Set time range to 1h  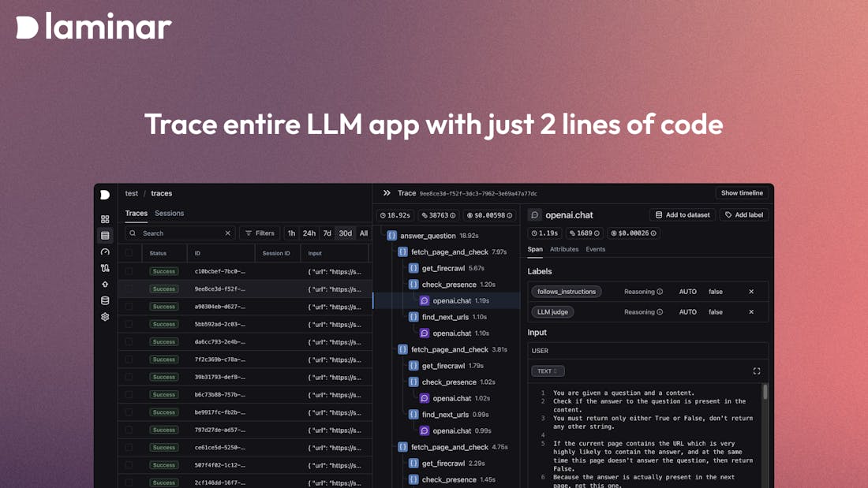pyautogui.click(x=291, y=233)
